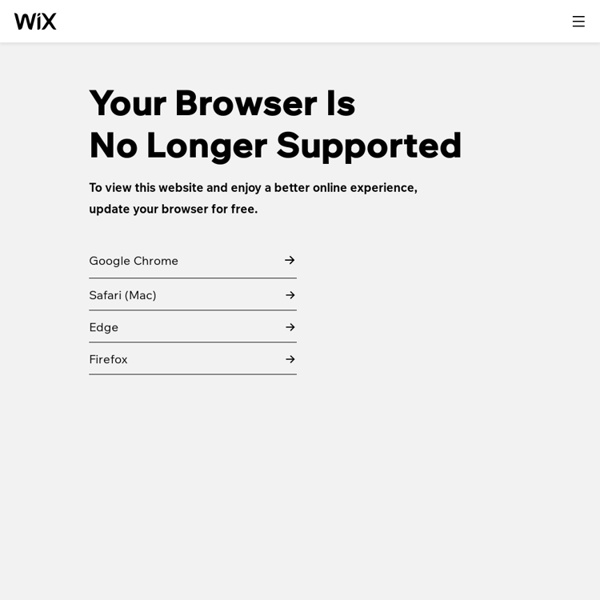The height and width of the screenshot is (600, 600).
Task: Follow the Edge browser link
Action: click(x=104, y=328)
